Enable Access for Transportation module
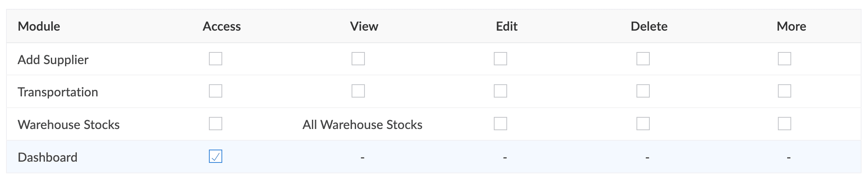The width and height of the screenshot is (868, 179). pos(215,91)
